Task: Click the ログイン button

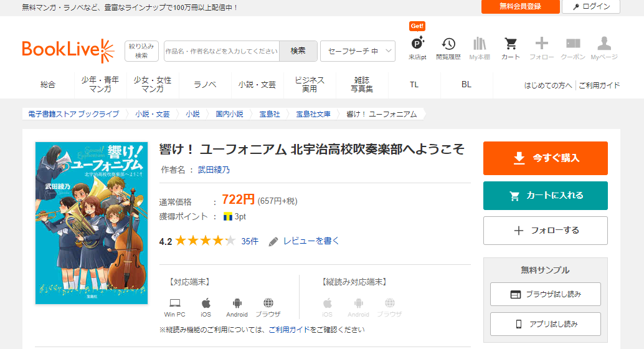Action: coord(591,7)
